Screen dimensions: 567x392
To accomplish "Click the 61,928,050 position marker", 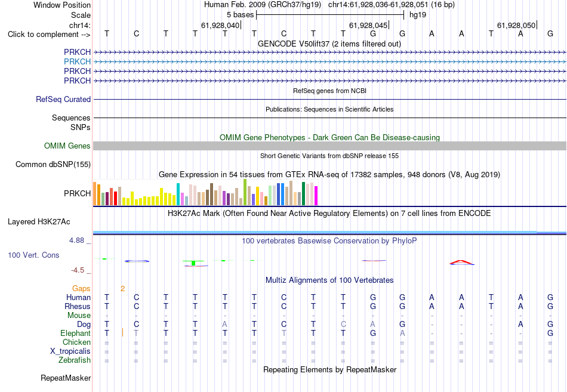I will pos(516,25).
